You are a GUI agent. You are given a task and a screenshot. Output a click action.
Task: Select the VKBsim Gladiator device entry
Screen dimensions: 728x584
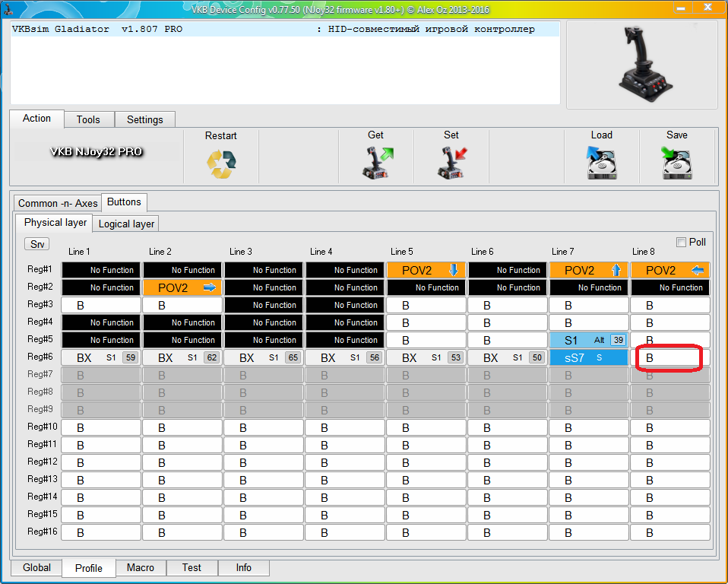coord(285,29)
